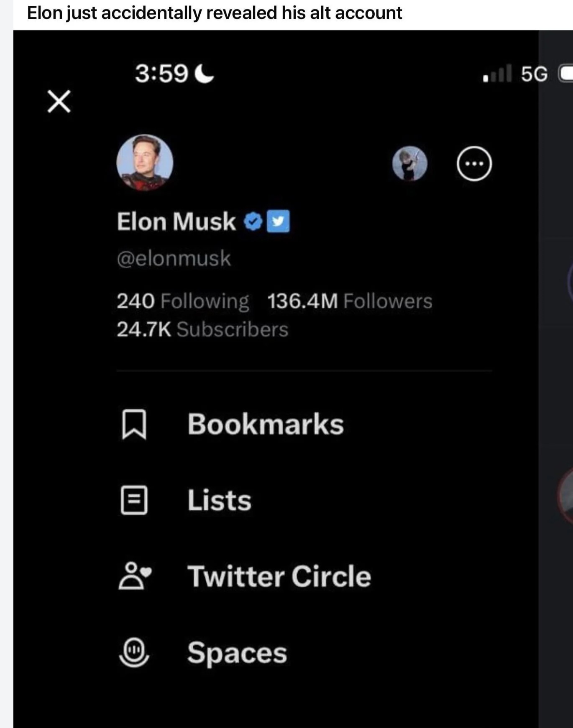
Task: Open the Twitter Circle menu item
Action: point(279,576)
